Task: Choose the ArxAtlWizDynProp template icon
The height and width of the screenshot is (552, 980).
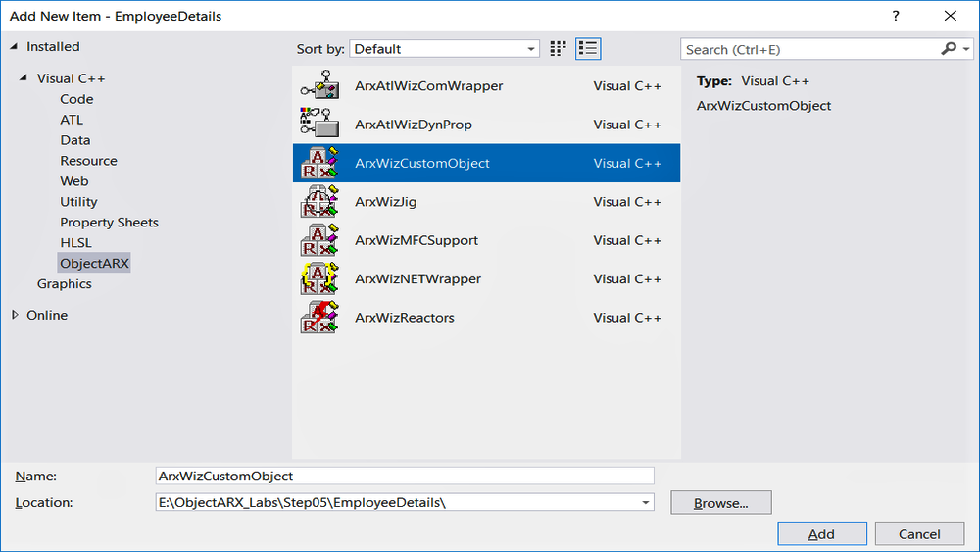Action: pyautogui.click(x=319, y=124)
